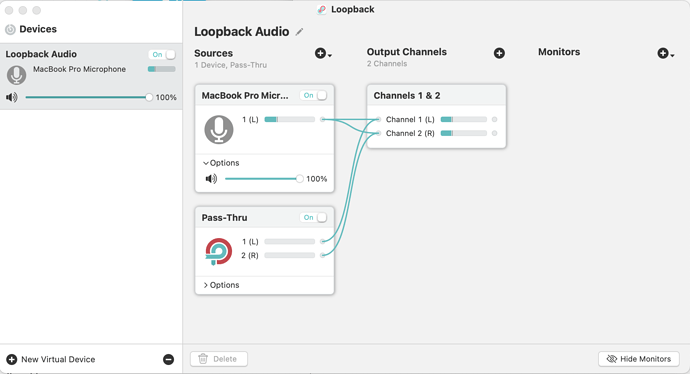This screenshot has width=690, height=374.
Task: Adjust the Loopback Audio device volume slider in sidebar
Action: point(88,97)
